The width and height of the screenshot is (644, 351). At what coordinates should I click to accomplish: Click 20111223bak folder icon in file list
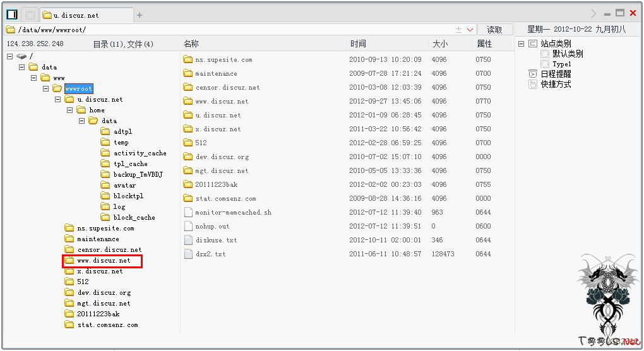tap(188, 184)
